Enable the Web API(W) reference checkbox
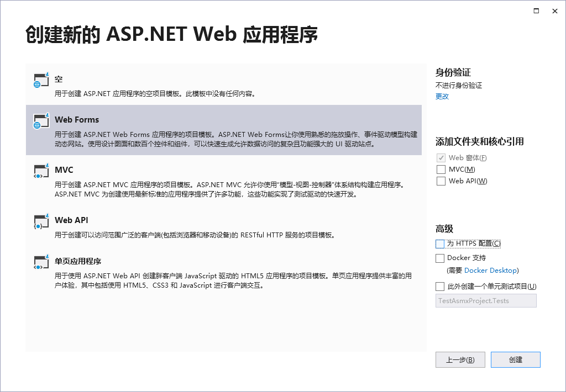The width and height of the screenshot is (566, 392). pos(441,181)
